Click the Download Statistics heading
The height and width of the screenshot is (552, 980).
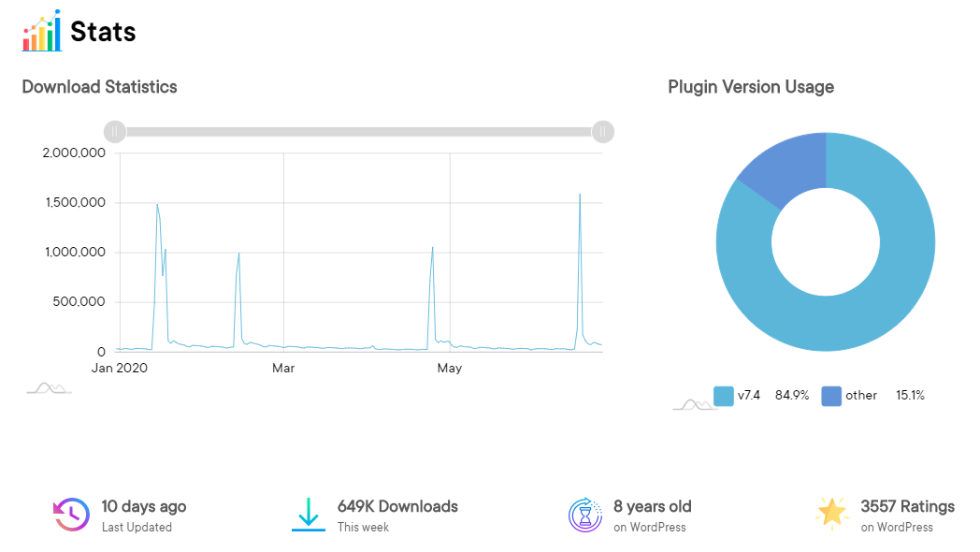99,87
